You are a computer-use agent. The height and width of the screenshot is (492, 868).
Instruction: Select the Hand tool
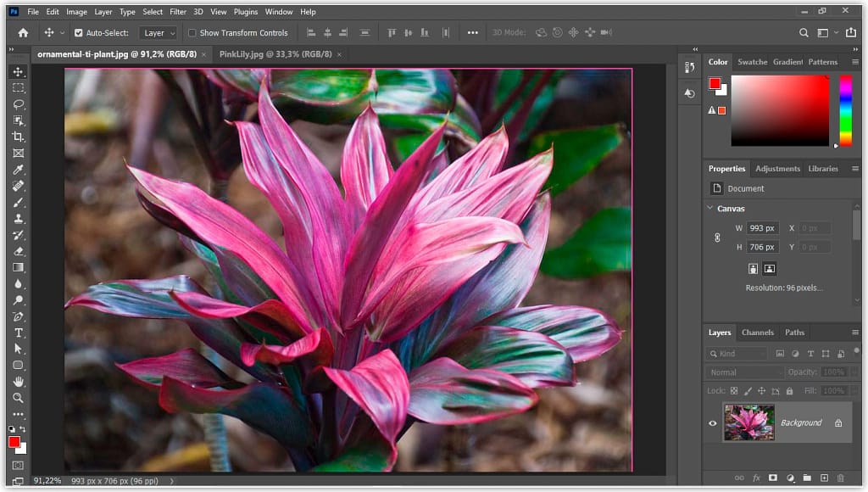pos(19,381)
